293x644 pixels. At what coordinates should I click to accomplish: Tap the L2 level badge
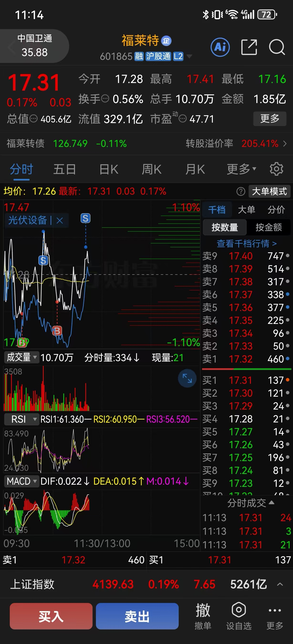coord(178,57)
